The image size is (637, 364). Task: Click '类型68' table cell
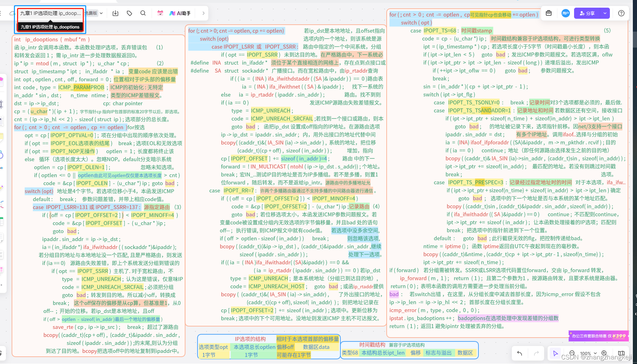350,353
